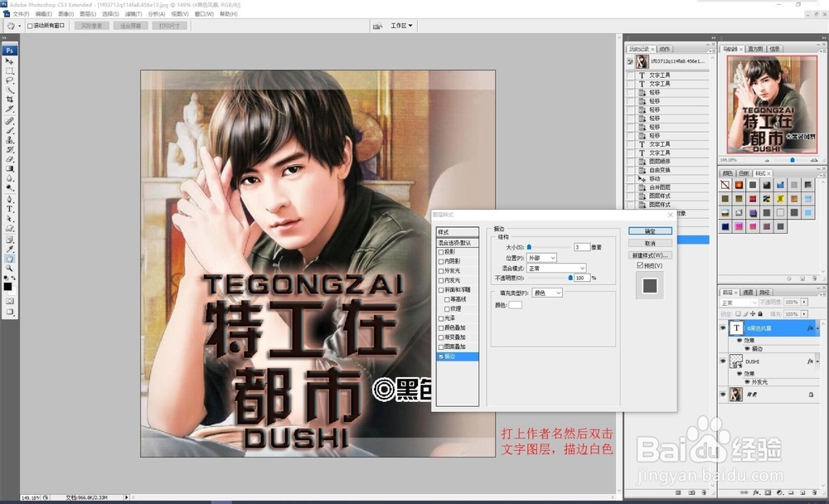Screen dimensions: 829x504
Task: Select the Clone Stamp tool
Action: 9,140
